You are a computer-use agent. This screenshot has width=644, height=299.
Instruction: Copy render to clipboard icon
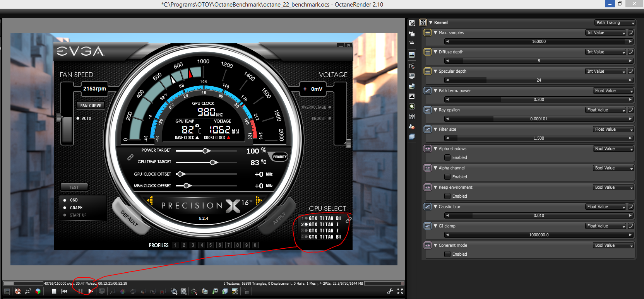tap(205, 291)
